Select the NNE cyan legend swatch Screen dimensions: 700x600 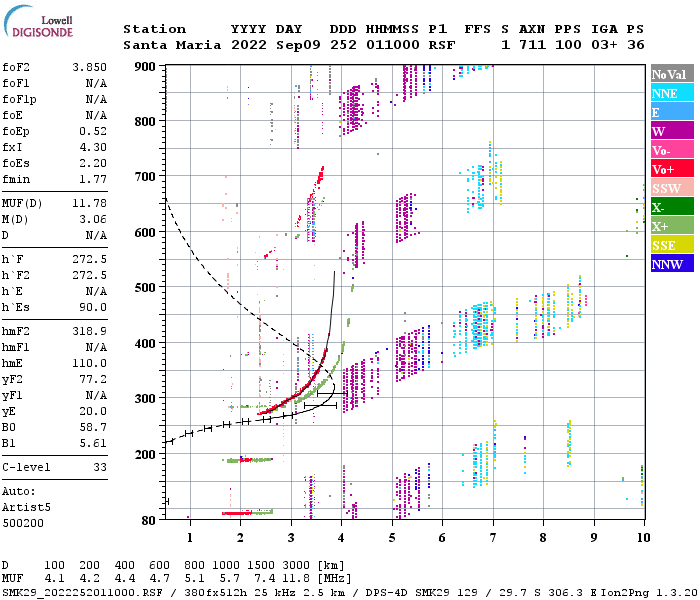(x=672, y=93)
